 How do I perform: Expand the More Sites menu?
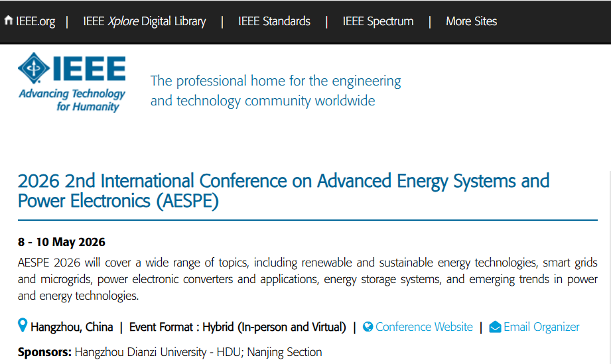click(x=471, y=21)
